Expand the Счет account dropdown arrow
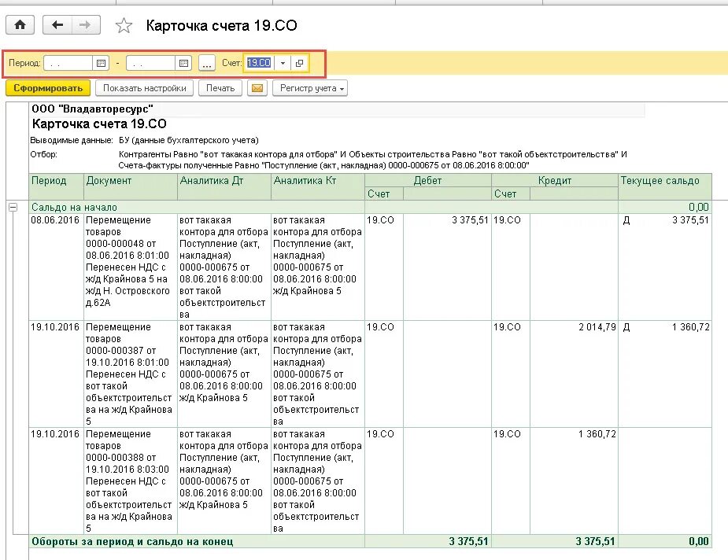Viewport: 728px width, 560px height. click(x=283, y=63)
